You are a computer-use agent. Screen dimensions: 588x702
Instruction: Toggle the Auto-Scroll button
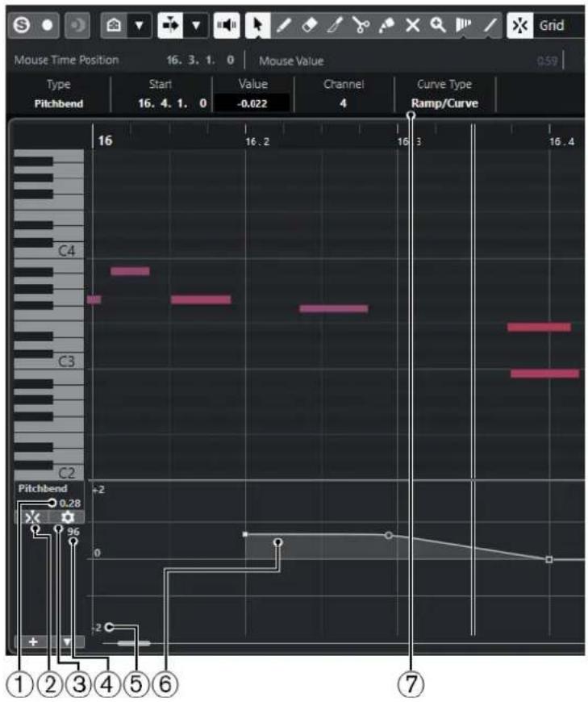pyautogui.click(x=170, y=25)
